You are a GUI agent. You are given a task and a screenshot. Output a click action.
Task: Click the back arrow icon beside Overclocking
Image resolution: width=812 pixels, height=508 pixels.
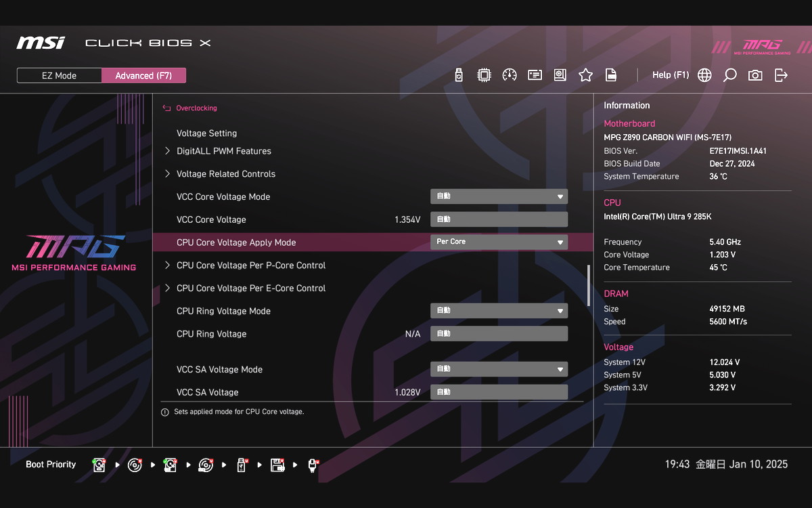point(166,108)
